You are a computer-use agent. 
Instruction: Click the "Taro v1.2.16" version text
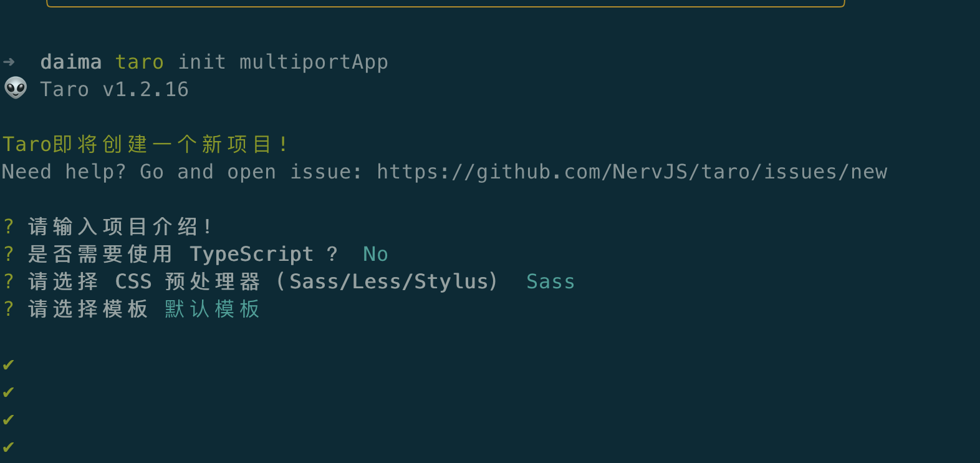click(114, 89)
